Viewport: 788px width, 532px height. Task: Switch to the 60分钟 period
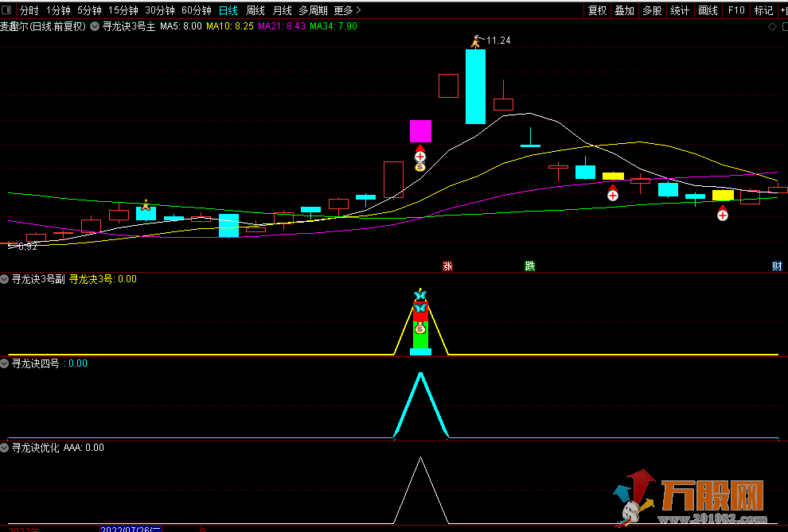tap(197, 10)
